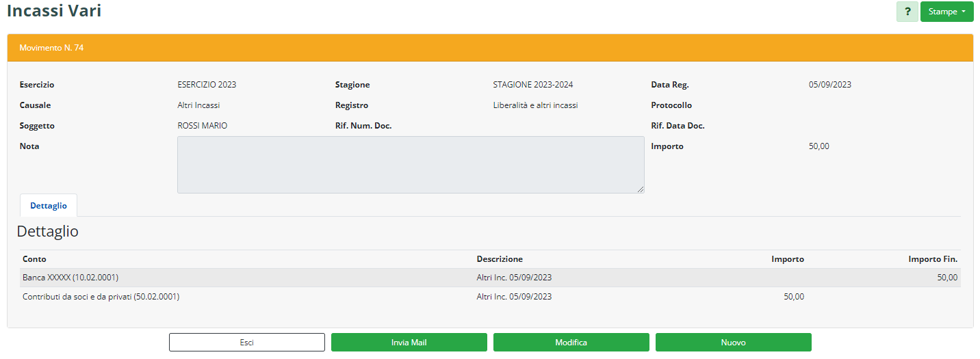
Task: Click the Conto column header
Action: point(34,259)
